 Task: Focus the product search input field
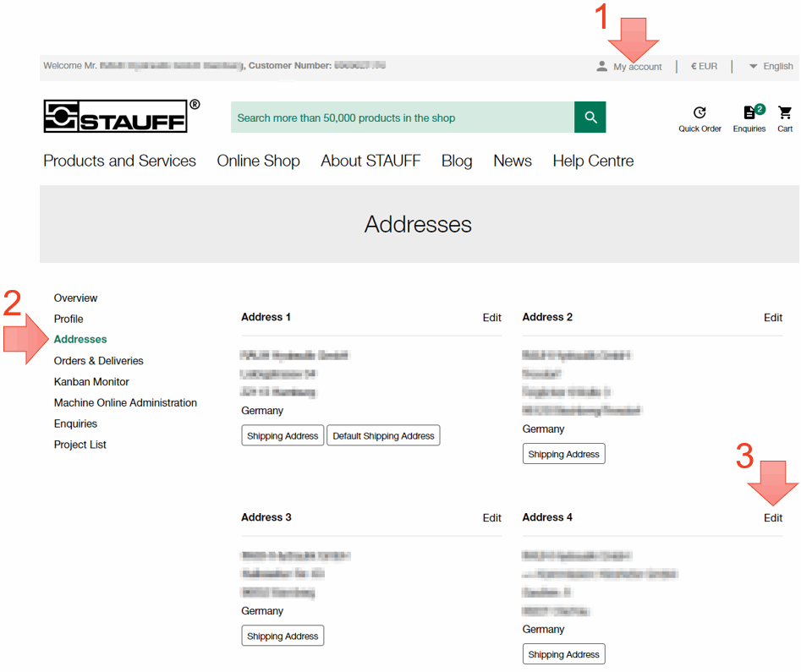(x=403, y=117)
